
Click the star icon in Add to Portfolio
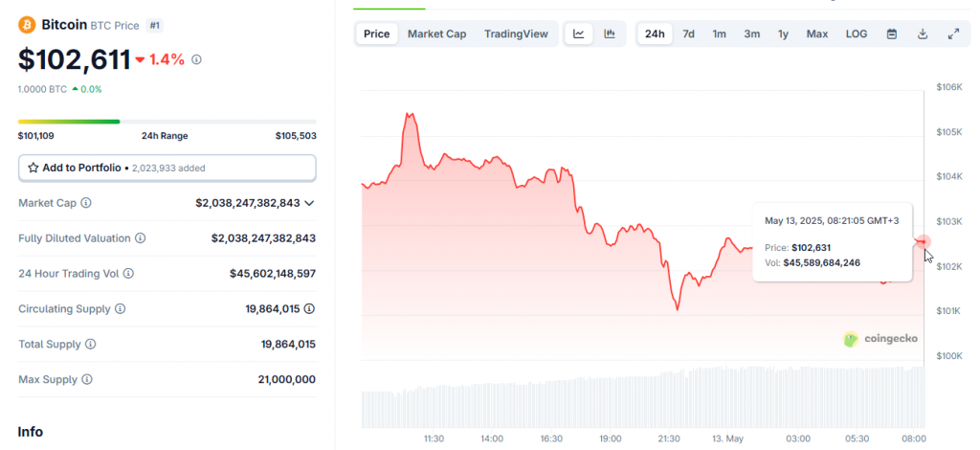pyautogui.click(x=33, y=169)
